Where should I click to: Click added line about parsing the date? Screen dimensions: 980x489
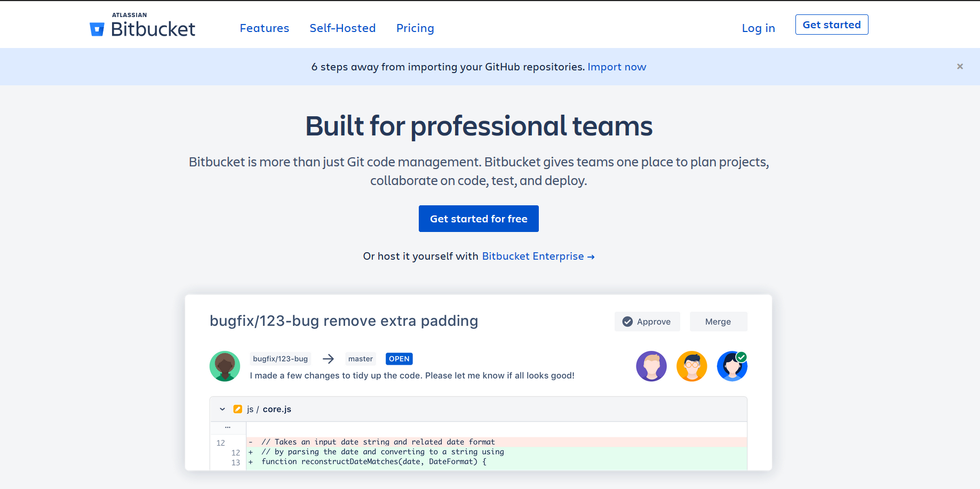click(497, 452)
